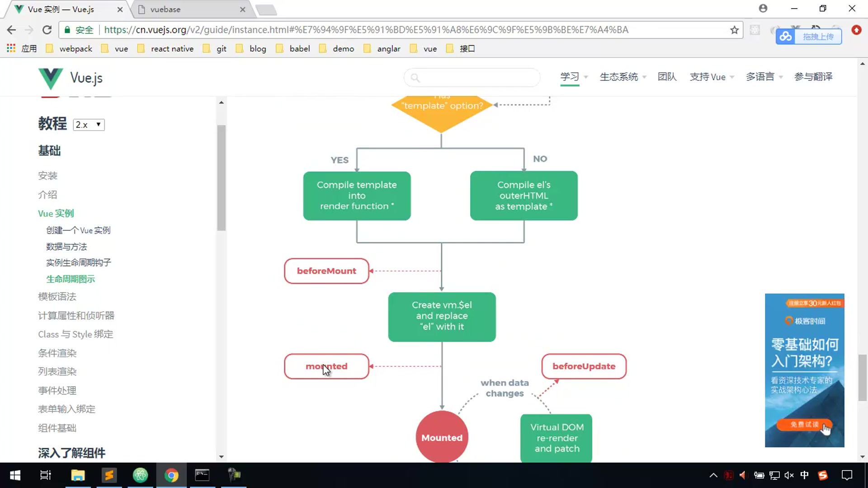Click the sidebar vertical scrollbar thumb
This screenshot has width=868, height=488.
pos(221,178)
